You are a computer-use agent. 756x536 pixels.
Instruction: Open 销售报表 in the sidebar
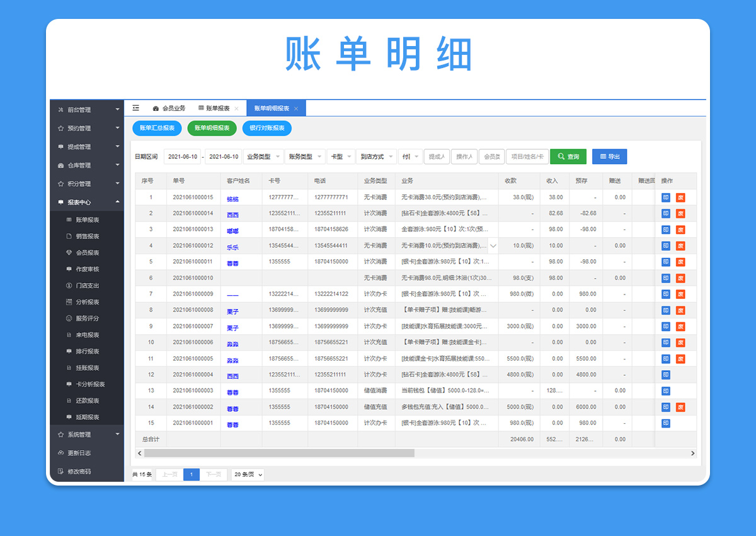[x=88, y=236]
